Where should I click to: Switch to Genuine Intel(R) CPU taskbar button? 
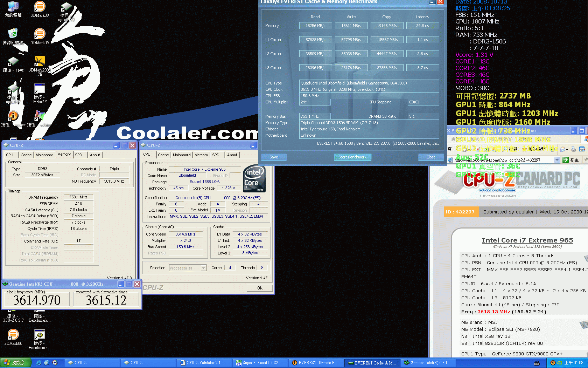pyautogui.click(x=428, y=363)
